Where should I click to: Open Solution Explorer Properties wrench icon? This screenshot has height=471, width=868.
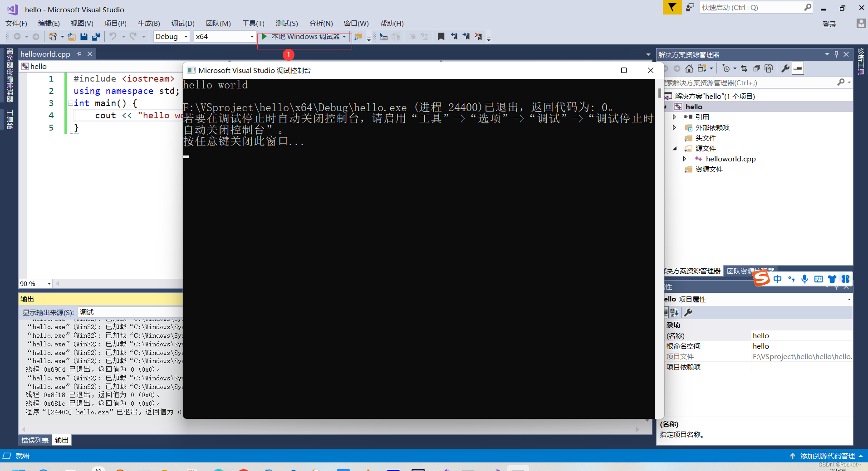pyautogui.click(x=785, y=68)
